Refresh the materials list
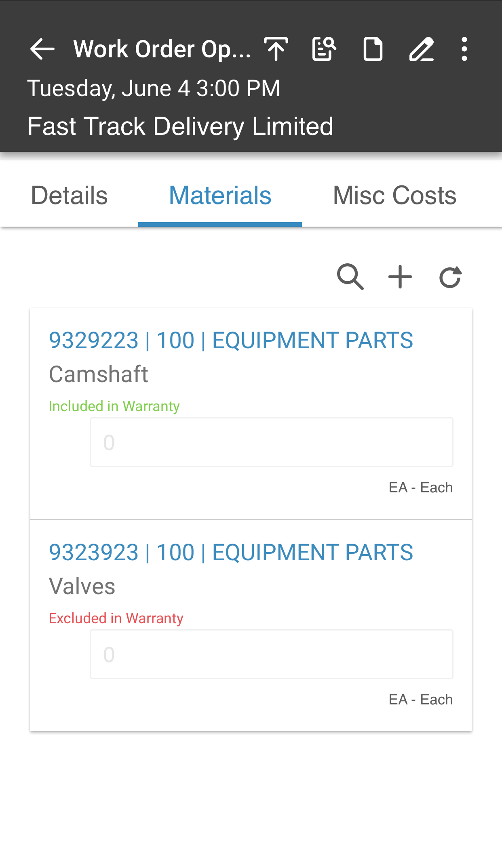 (x=450, y=277)
